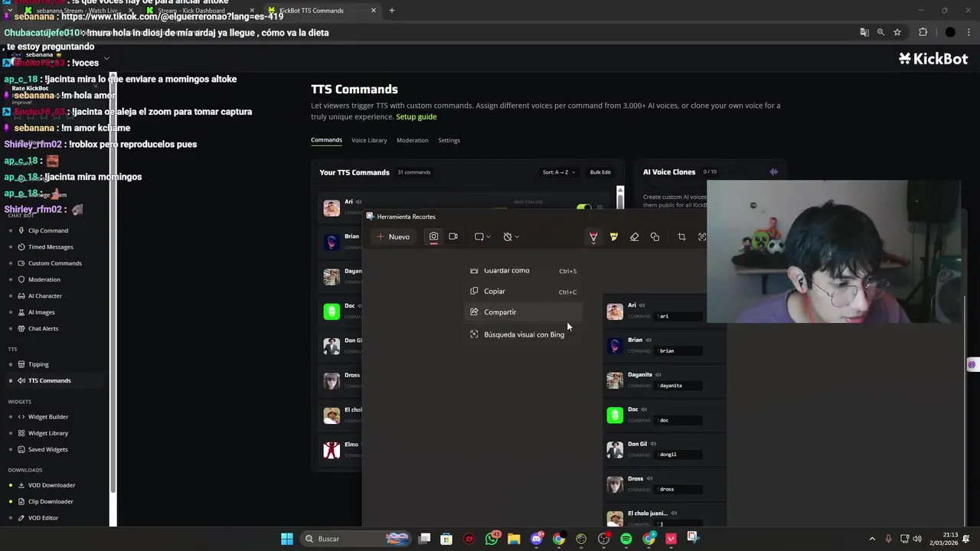Image resolution: width=980 pixels, height=551 pixels.
Task: Open Clip Command in the KickBot sidebar
Action: click(x=47, y=230)
